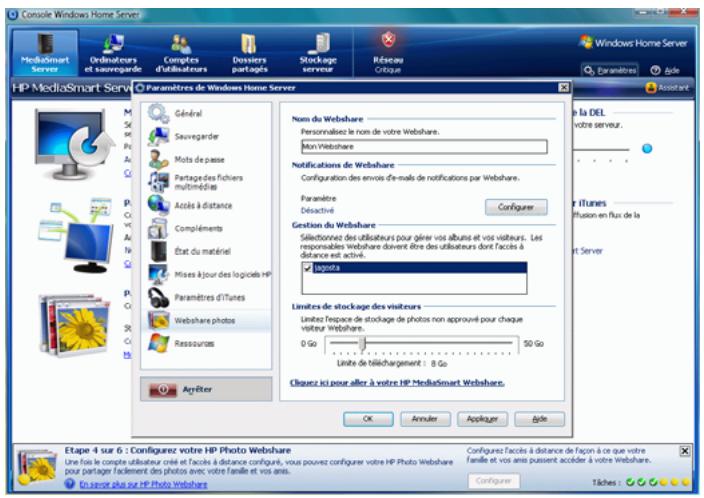Click Configurer button in the Etape 4 banner
Image resolution: width=704 pixels, height=498 pixels.
pos(493,481)
